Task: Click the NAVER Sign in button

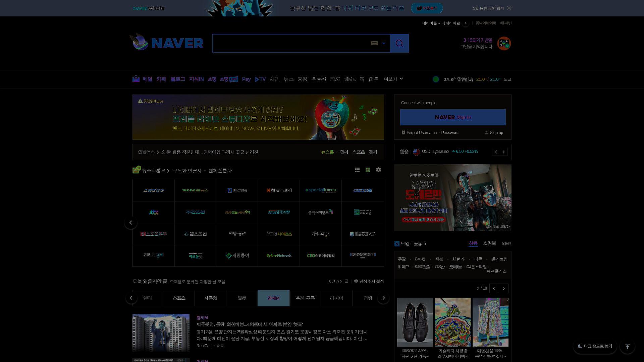Action: 453,117
